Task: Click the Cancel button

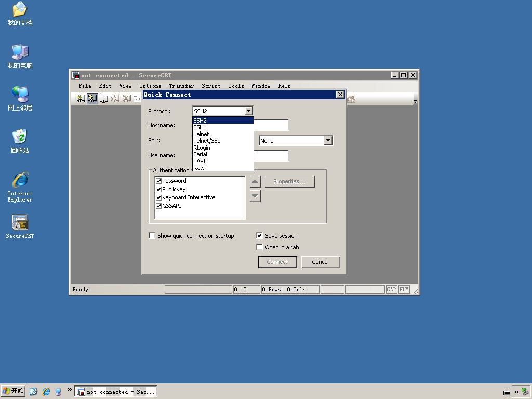Action: point(320,262)
